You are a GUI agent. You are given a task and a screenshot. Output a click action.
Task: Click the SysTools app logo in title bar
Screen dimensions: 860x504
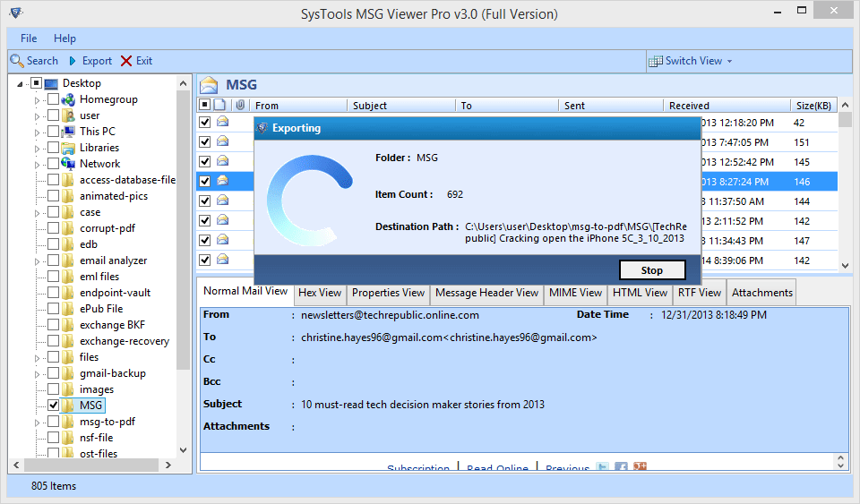tap(16, 12)
